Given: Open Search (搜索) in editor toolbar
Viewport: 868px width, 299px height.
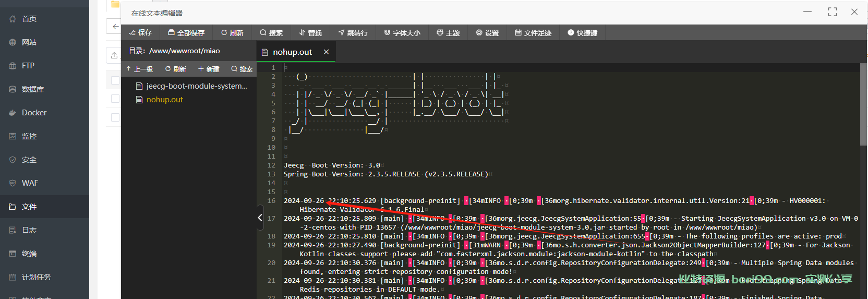Looking at the screenshot, I should point(271,32).
